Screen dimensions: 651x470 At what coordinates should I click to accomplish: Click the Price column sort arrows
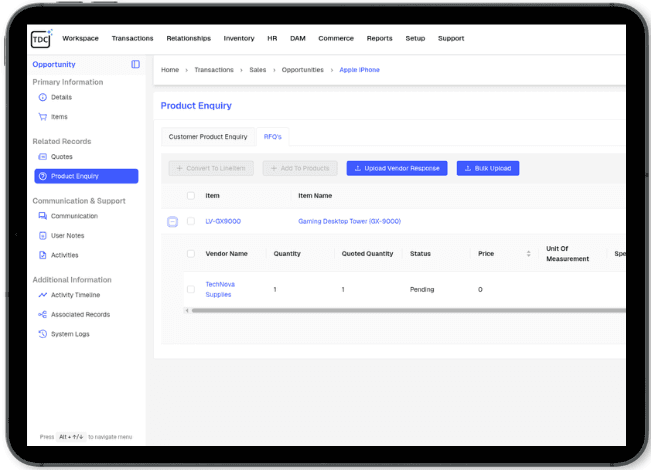(x=529, y=253)
